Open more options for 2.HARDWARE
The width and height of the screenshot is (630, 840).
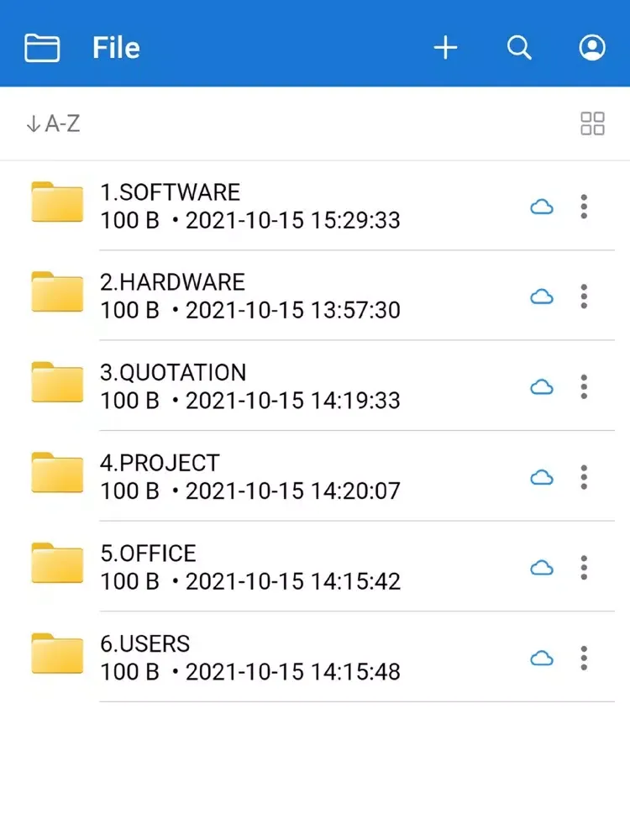point(584,297)
